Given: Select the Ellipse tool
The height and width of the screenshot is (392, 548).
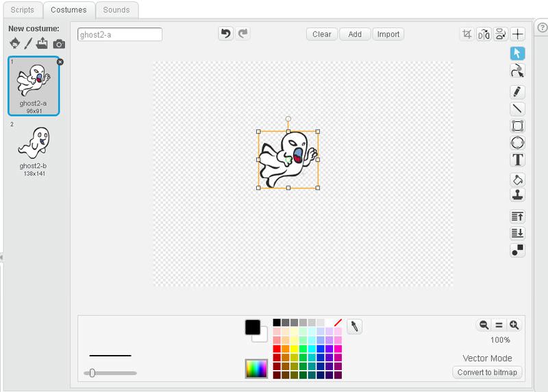Looking at the screenshot, I should pos(517,143).
